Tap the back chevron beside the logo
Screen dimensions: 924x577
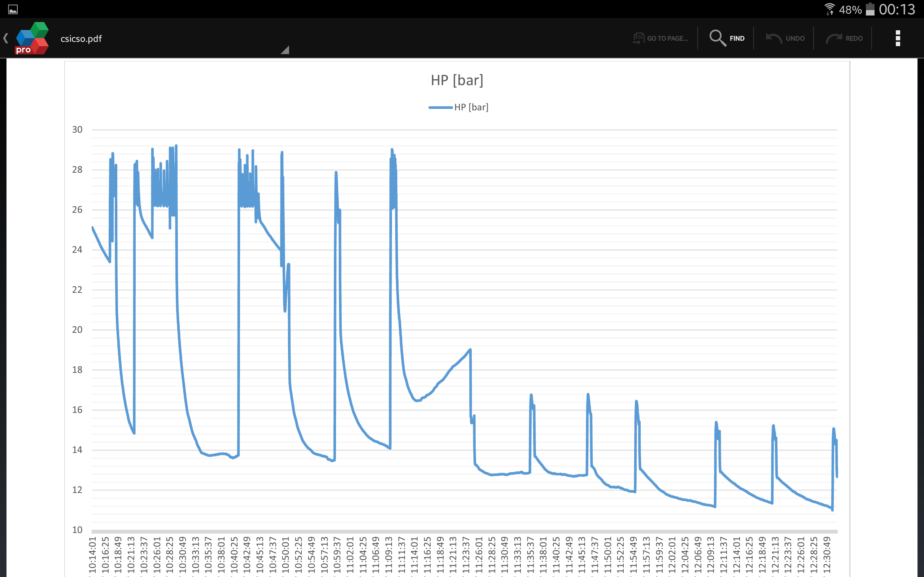pyautogui.click(x=6, y=38)
